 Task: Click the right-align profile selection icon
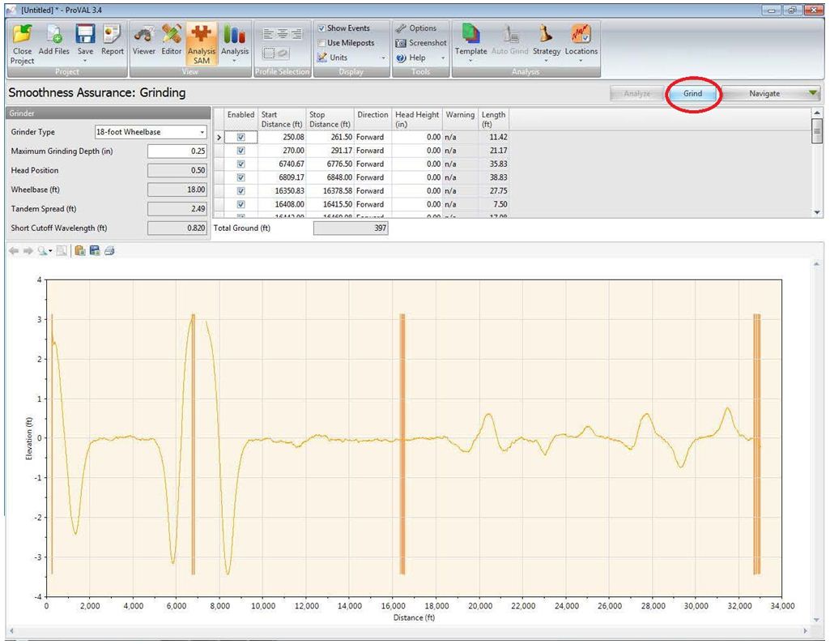coord(297,34)
